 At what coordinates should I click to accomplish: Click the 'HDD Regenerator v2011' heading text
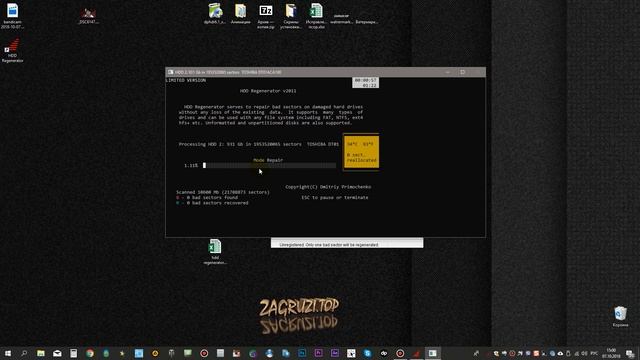pyautogui.click(x=268, y=91)
